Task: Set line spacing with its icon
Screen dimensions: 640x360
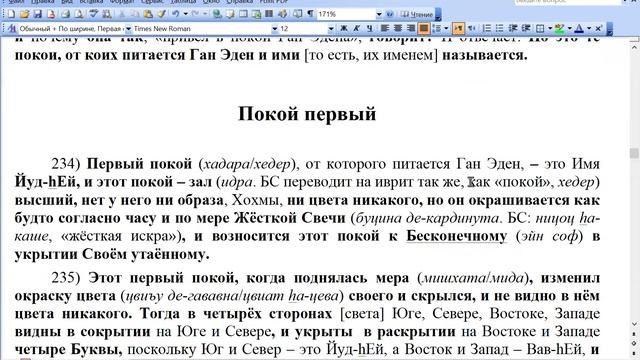Action: (x=436, y=29)
